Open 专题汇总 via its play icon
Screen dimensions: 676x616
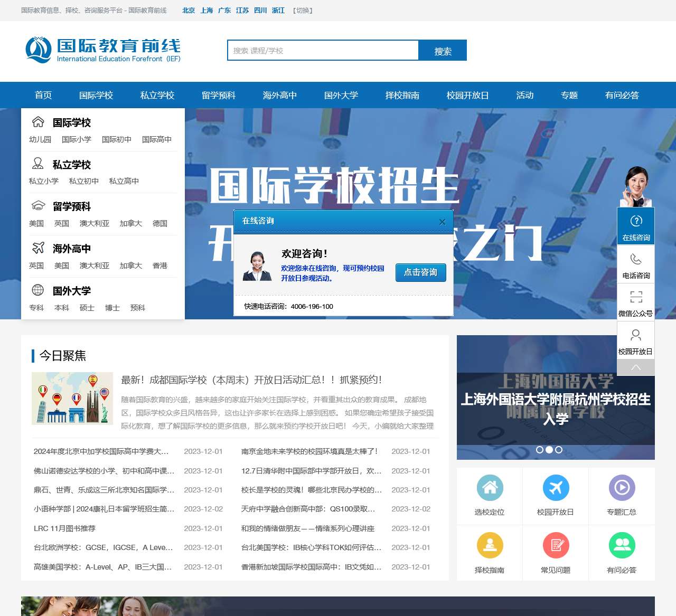point(622,489)
